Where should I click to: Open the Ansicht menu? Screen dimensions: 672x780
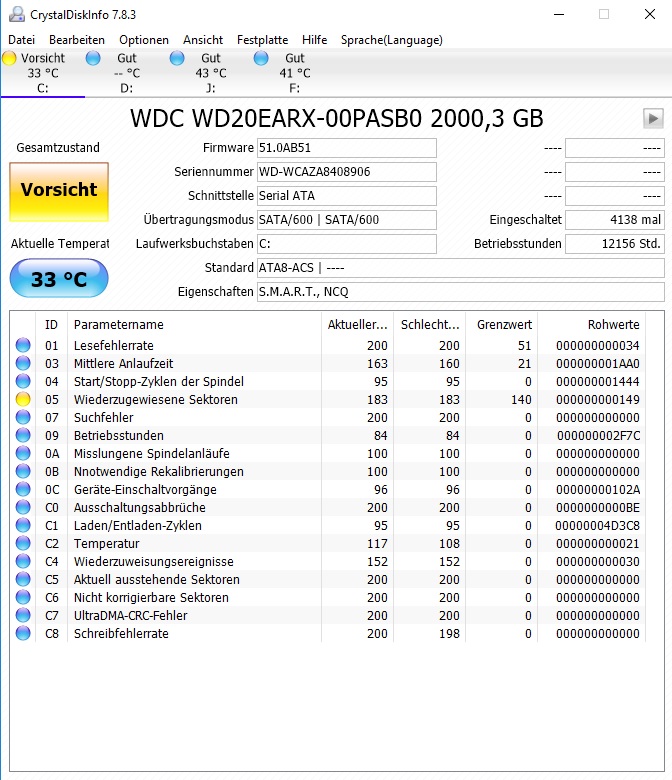(x=203, y=40)
